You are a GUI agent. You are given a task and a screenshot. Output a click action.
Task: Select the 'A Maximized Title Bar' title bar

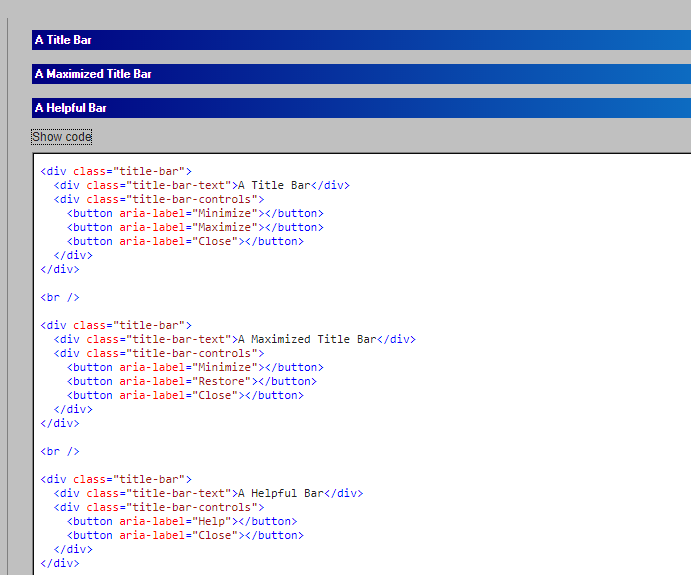click(361, 74)
